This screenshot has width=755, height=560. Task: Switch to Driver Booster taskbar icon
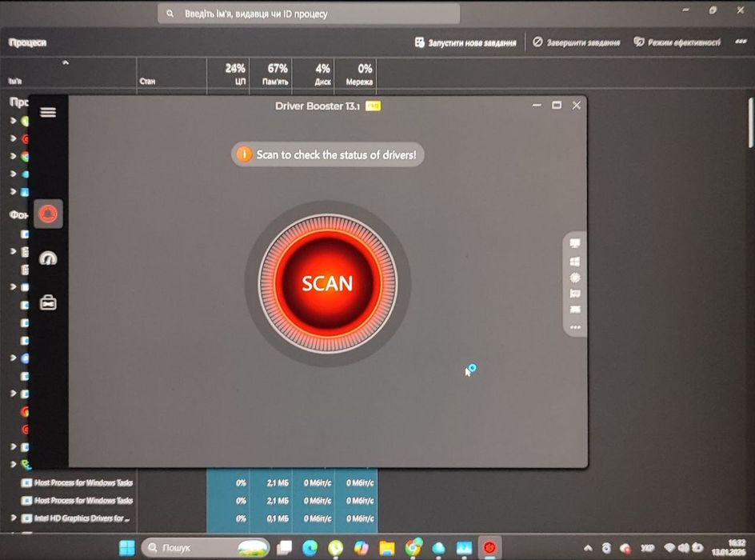pyautogui.click(x=489, y=547)
